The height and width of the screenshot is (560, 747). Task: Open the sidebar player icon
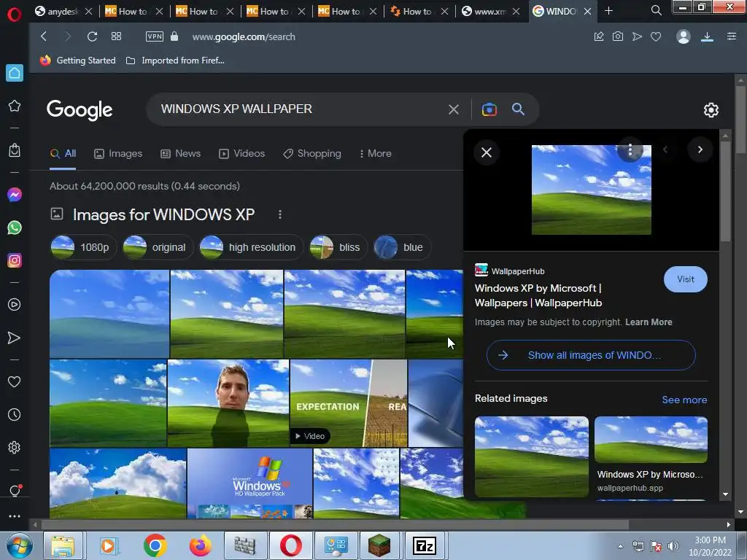click(15, 305)
